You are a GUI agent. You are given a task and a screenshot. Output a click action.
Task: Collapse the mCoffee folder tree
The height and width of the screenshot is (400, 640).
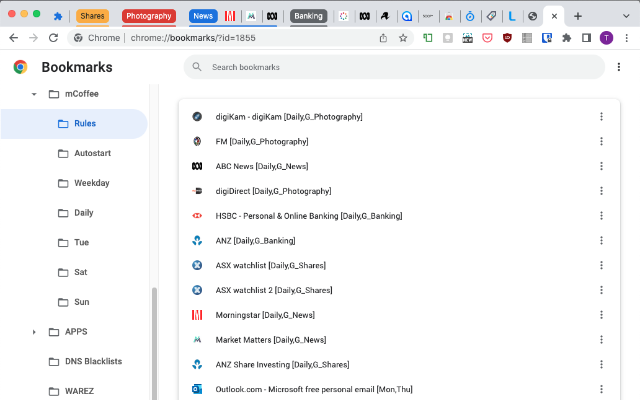pyautogui.click(x=34, y=94)
